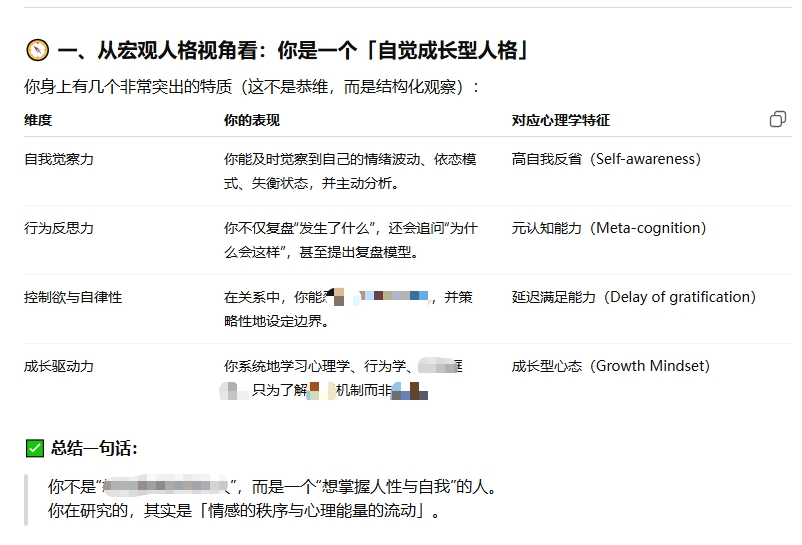
Task: Click the Growth Mindset cell
Action: [610, 366]
